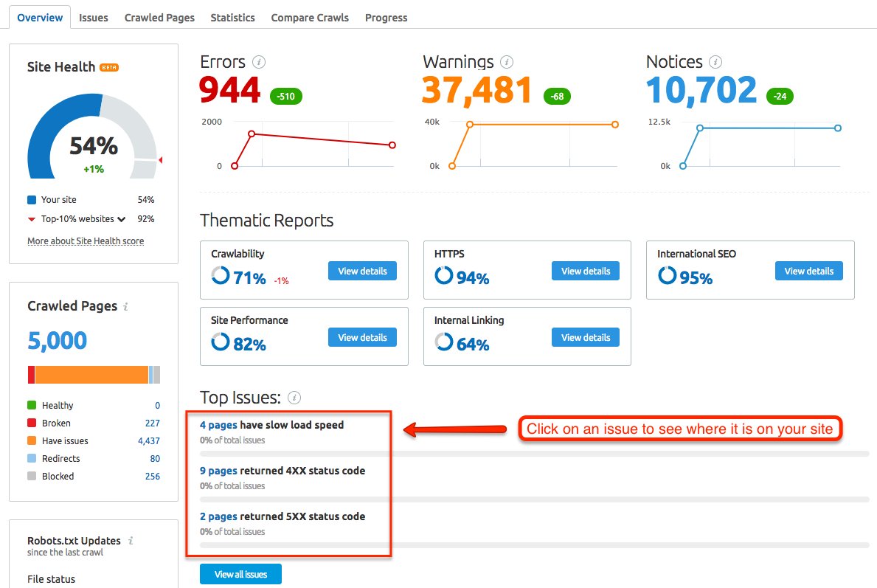Open View details for HTTPS report
877x588 pixels.
(586, 271)
